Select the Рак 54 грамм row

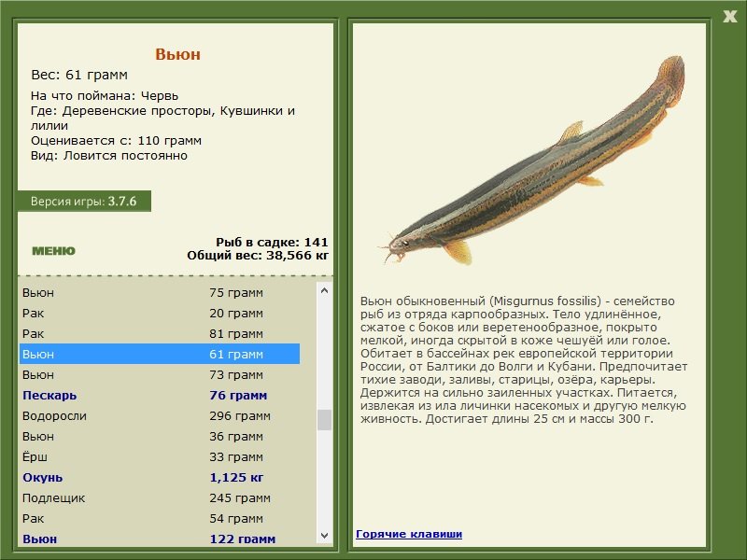(x=160, y=518)
